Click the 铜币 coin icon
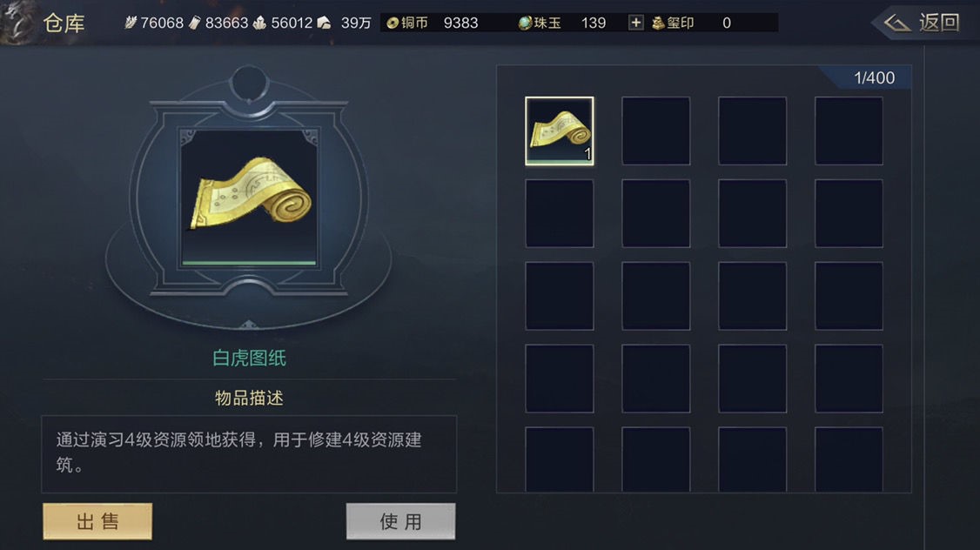The image size is (980, 550). click(x=393, y=23)
